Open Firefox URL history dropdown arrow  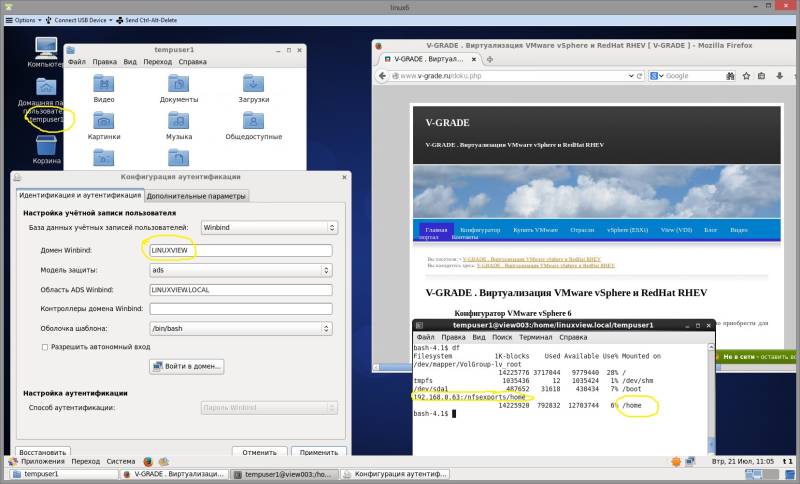point(631,75)
